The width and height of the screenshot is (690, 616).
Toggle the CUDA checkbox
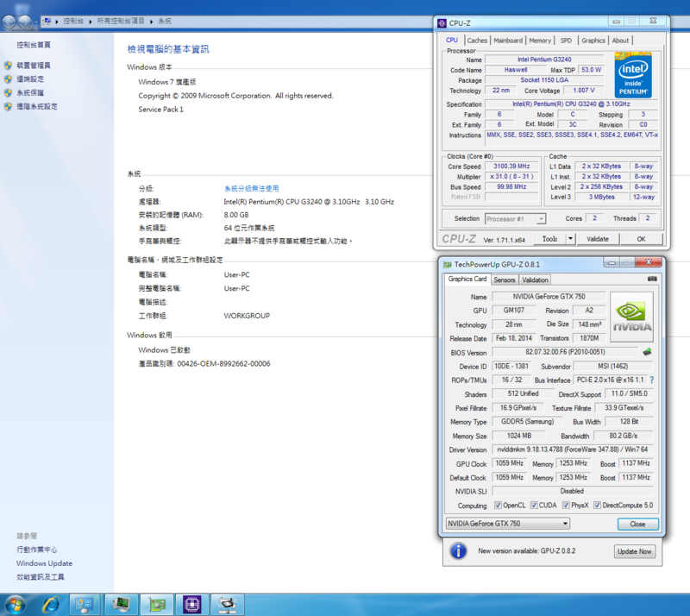point(534,505)
